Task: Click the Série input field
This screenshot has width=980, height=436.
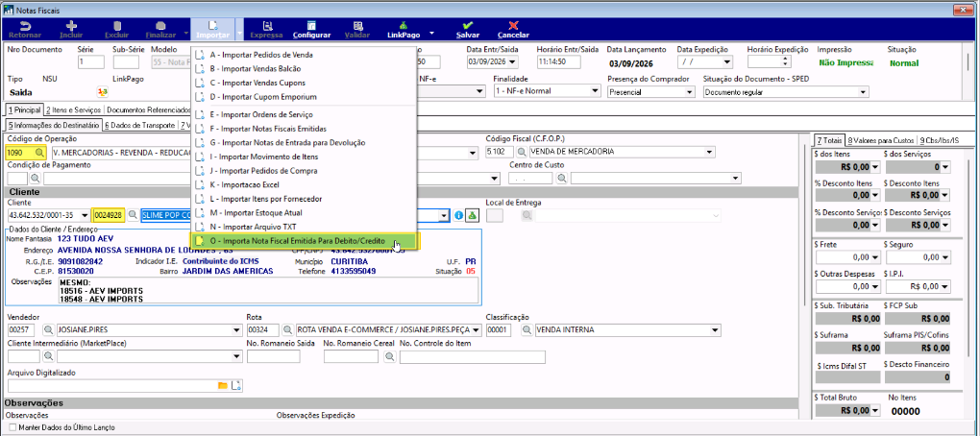Action: pos(90,61)
